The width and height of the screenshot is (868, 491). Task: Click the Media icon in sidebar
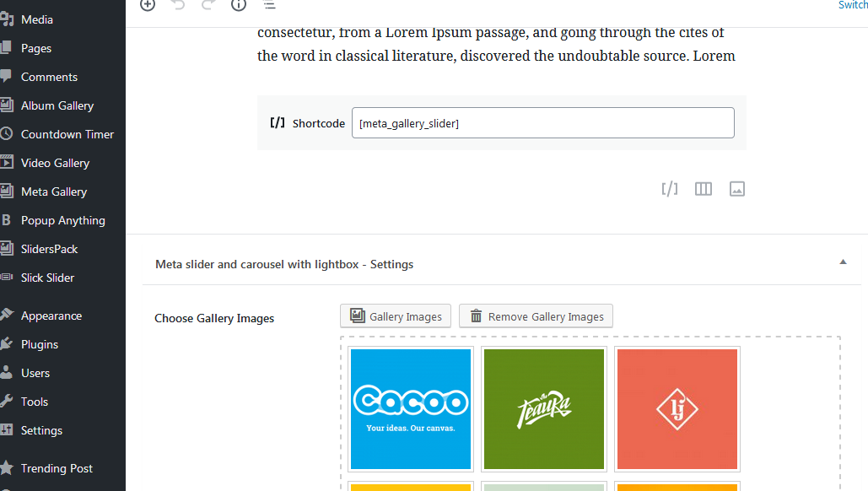tap(7, 19)
